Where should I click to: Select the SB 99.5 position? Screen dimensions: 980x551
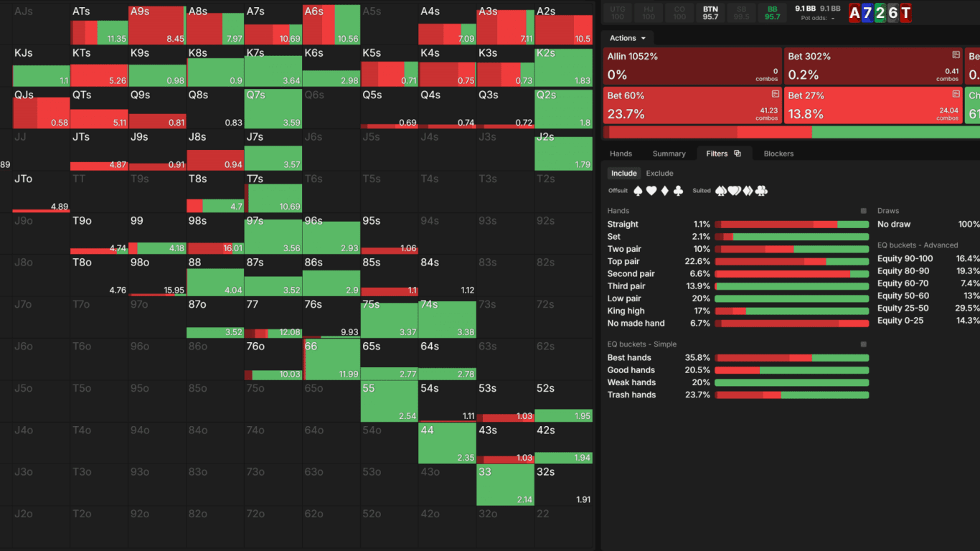[742, 13]
